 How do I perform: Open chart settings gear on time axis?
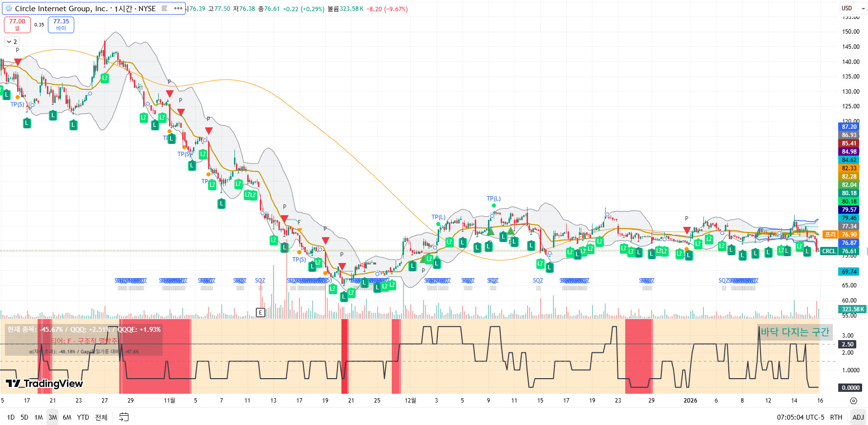[x=853, y=401]
